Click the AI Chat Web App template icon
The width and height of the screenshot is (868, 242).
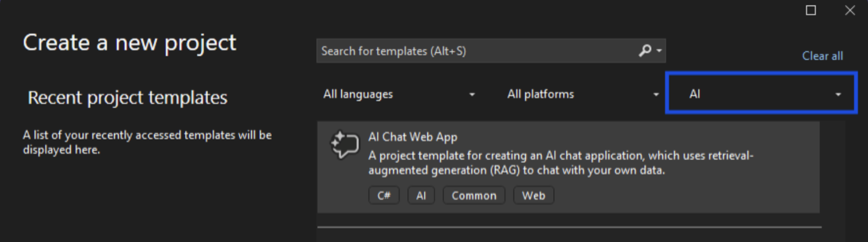[x=345, y=146]
